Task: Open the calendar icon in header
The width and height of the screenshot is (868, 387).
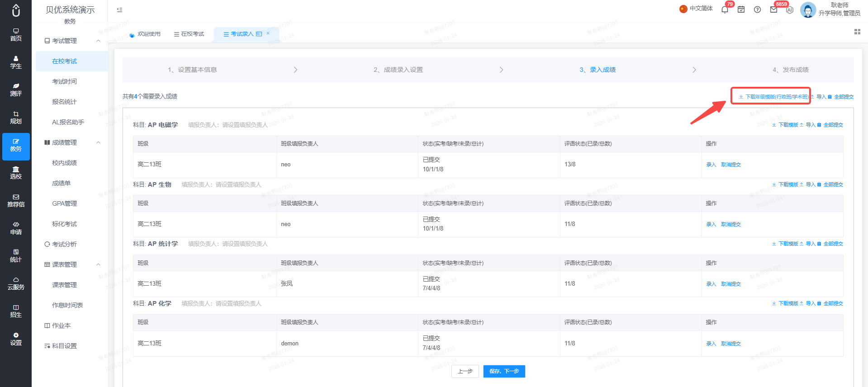Action: pyautogui.click(x=741, y=9)
